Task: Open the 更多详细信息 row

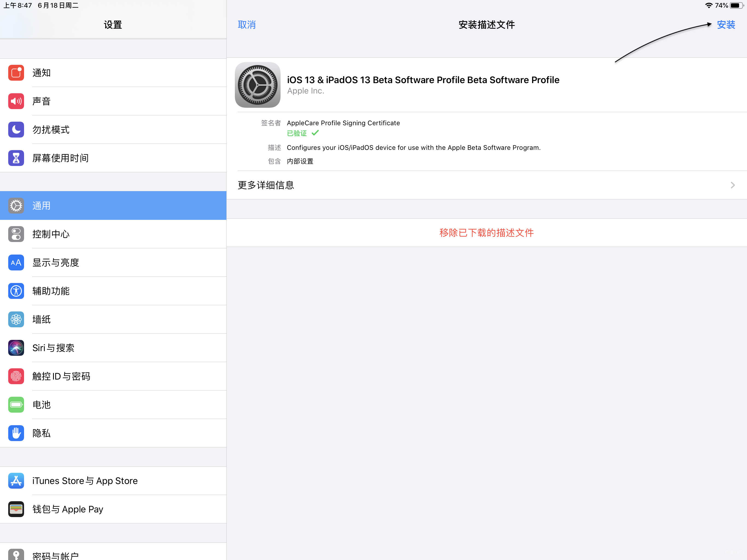Action: (x=487, y=185)
